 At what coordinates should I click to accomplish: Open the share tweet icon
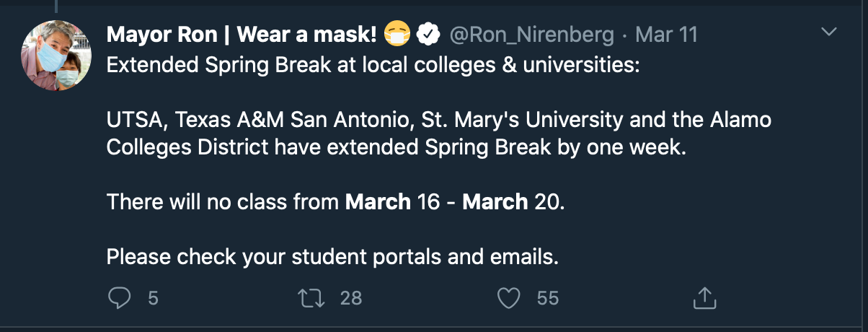click(x=704, y=297)
